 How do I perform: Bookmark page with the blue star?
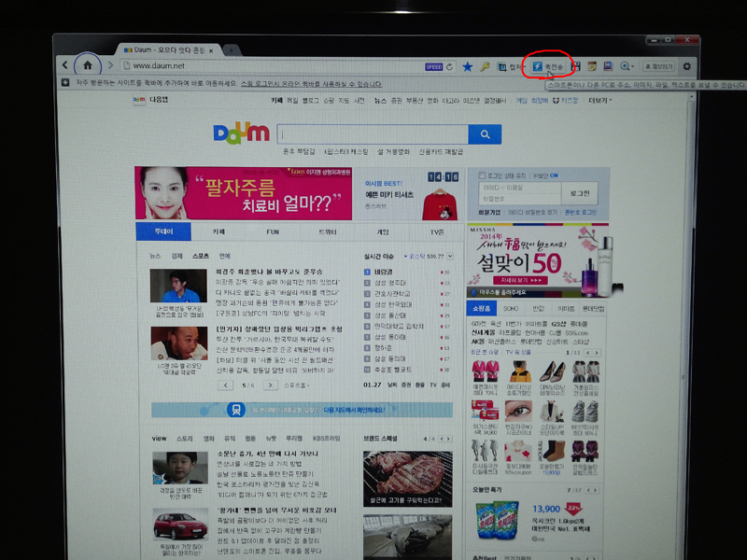[468, 66]
